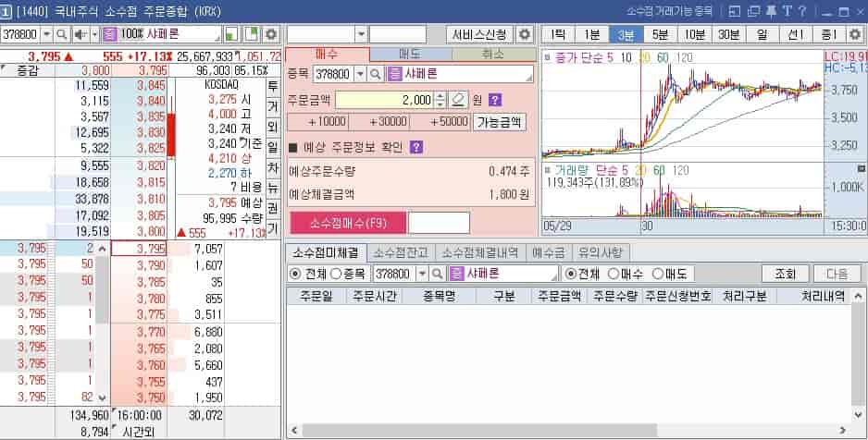Viewport: 868px width, 440px height.
Task: Click the purple help icon next to 원
Action: click(x=495, y=100)
